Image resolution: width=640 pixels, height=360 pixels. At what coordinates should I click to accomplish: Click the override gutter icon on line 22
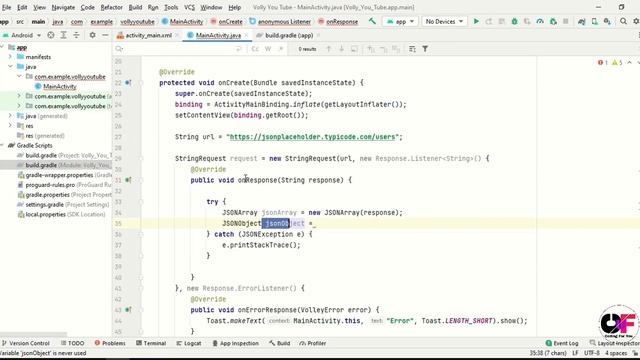pos(128,82)
